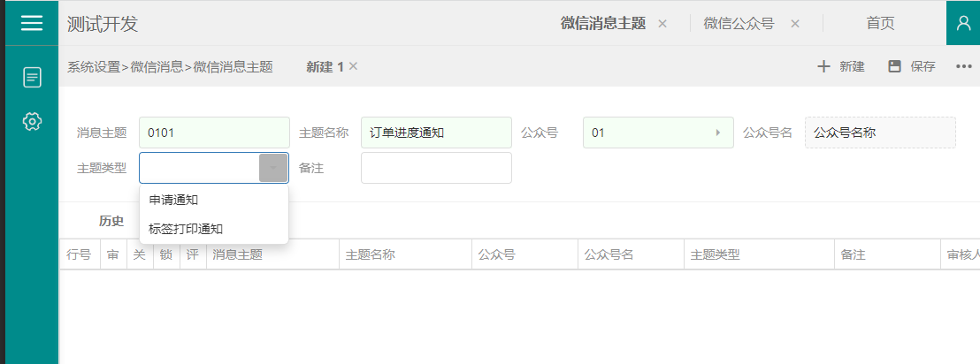Click the user profile icon
This screenshot has height=364, width=980.
pos(963,23)
